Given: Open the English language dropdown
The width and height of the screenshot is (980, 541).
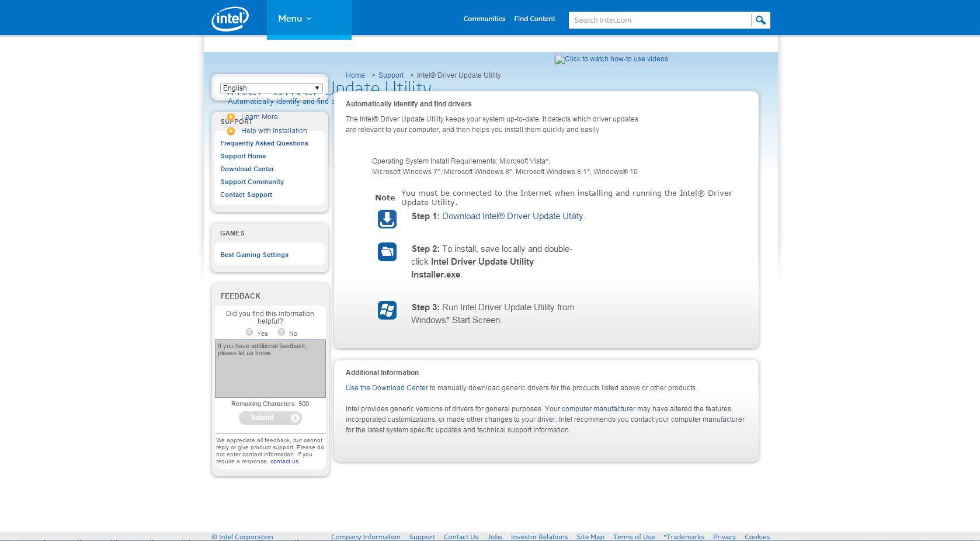Looking at the screenshot, I should point(271,88).
